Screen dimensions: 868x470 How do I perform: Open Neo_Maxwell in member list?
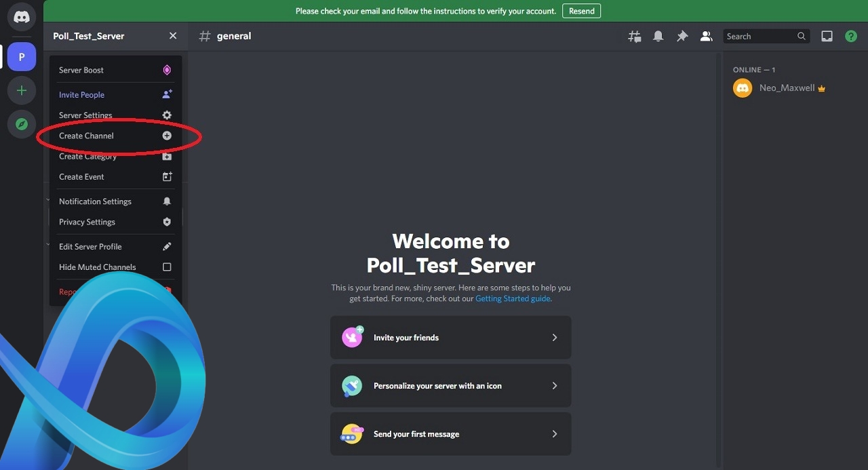coord(792,88)
